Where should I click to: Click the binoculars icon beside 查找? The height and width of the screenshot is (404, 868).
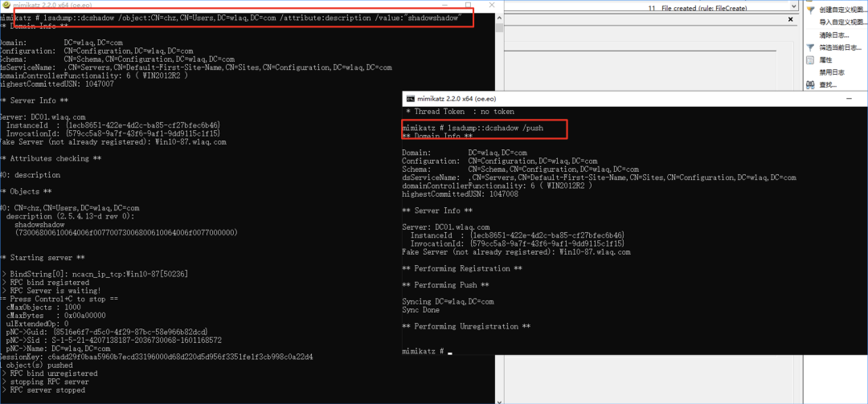coord(810,84)
